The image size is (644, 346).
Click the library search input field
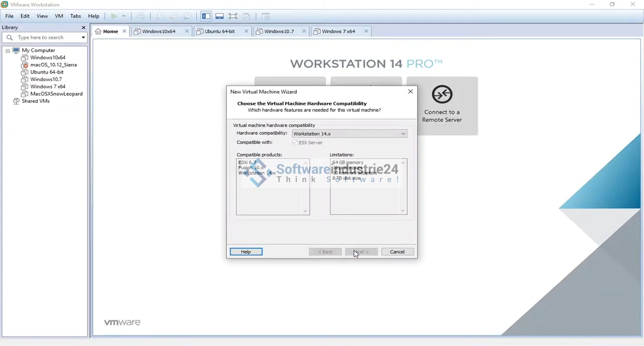tap(45, 37)
